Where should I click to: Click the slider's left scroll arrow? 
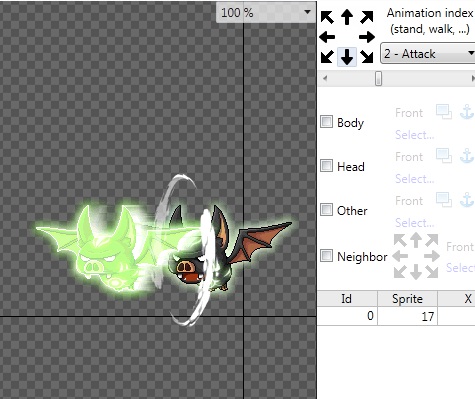coord(325,79)
